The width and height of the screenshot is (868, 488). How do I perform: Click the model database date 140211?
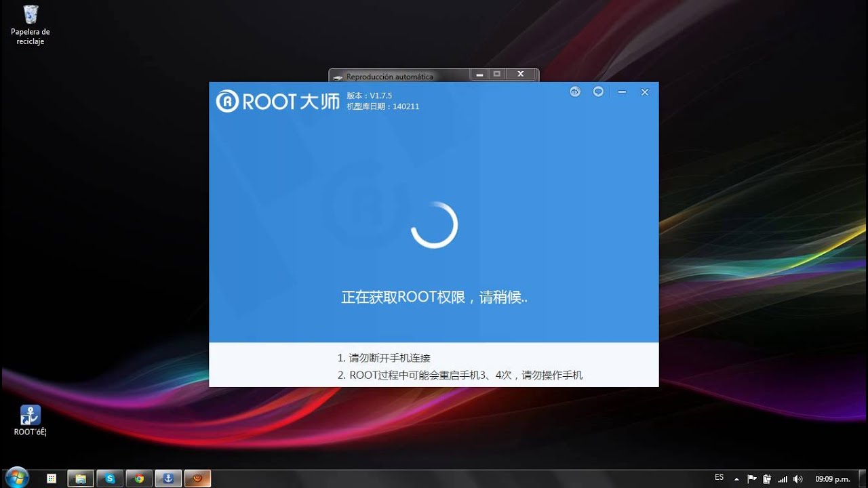(x=382, y=106)
